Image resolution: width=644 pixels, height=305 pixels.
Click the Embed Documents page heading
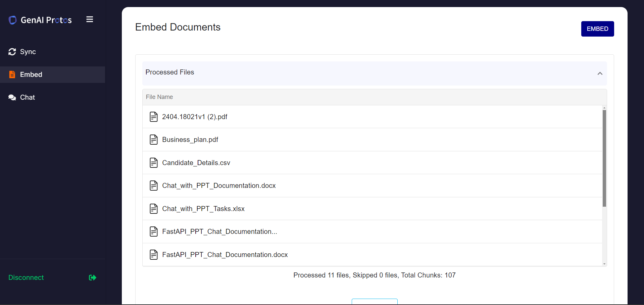point(178,27)
